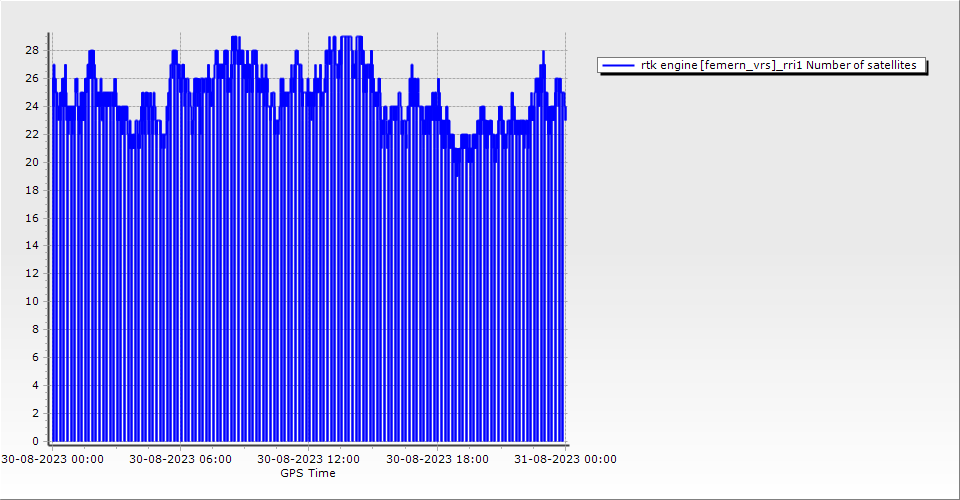Click the y-axis tick label 10
960x500 pixels.
(32, 301)
